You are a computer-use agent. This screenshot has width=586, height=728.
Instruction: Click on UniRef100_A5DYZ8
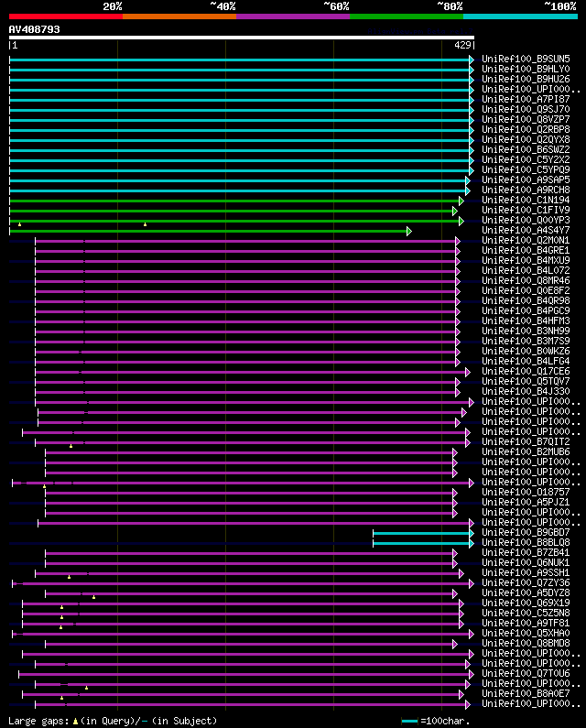coord(526,592)
